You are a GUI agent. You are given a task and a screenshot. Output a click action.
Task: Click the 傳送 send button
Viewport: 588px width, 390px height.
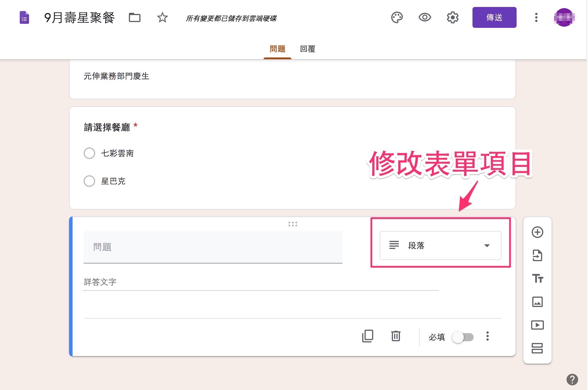coord(494,17)
